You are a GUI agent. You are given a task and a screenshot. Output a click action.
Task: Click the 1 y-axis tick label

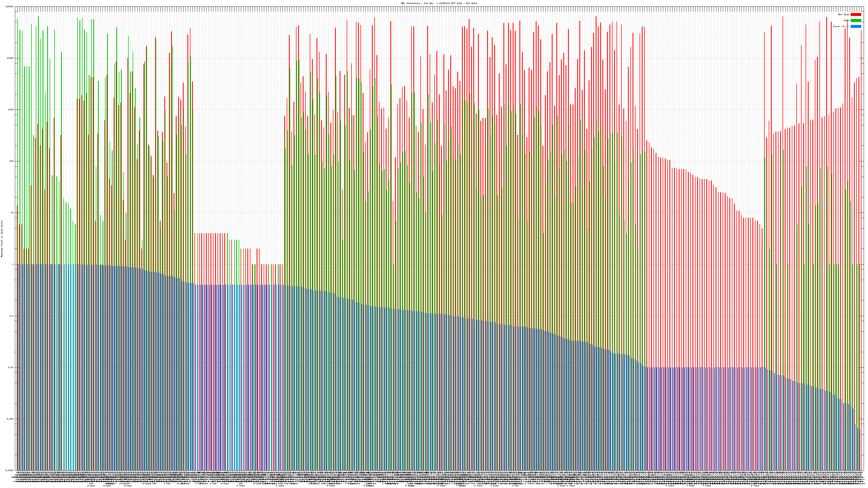tap(13, 264)
